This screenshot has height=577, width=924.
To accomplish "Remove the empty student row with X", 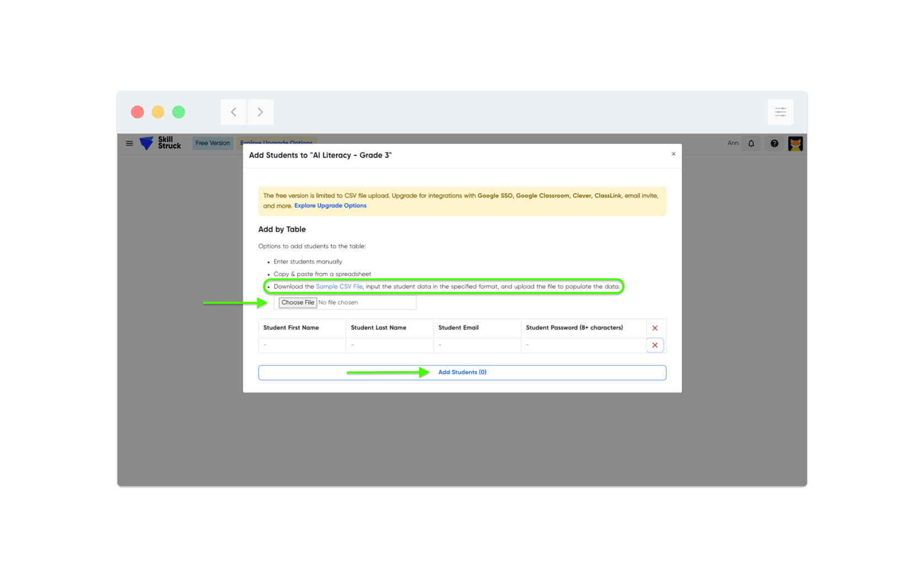I will (655, 345).
